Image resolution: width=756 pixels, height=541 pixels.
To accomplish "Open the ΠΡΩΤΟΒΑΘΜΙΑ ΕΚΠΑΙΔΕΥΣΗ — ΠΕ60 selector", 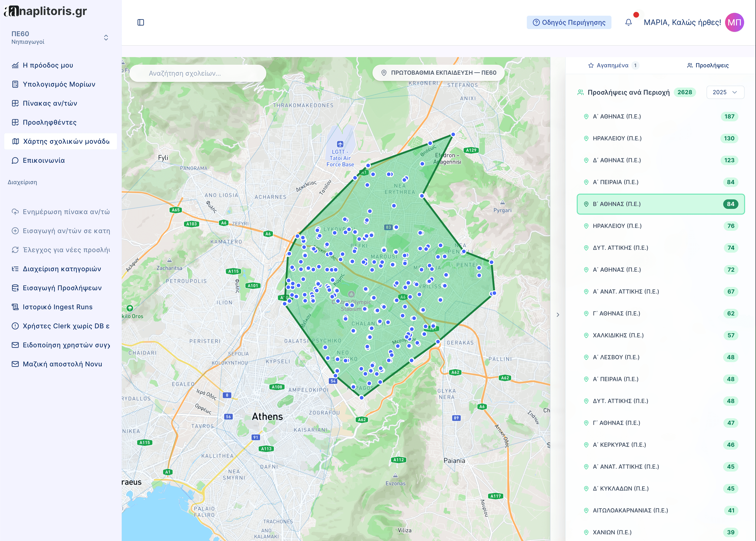I will pos(439,73).
